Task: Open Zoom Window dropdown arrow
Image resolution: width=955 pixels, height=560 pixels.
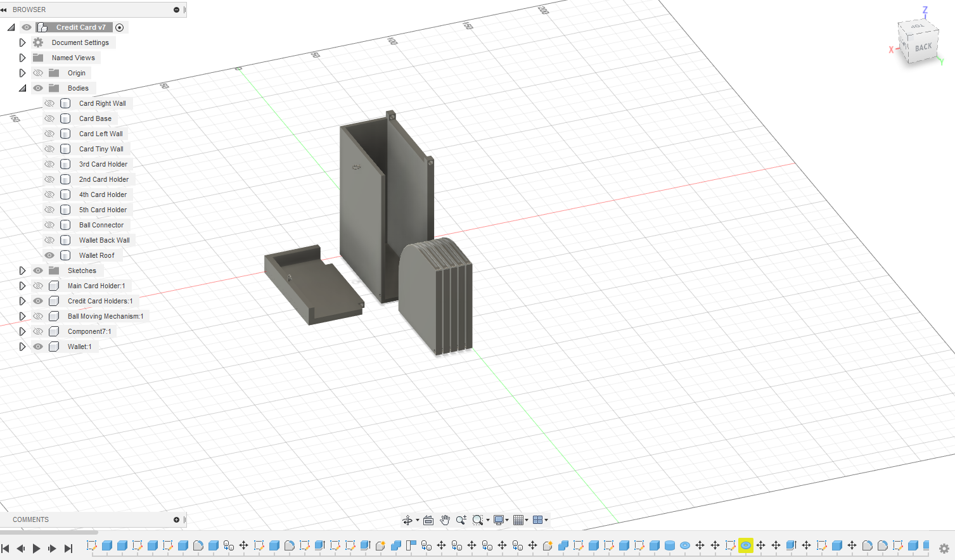Action: pyautogui.click(x=488, y=520)
